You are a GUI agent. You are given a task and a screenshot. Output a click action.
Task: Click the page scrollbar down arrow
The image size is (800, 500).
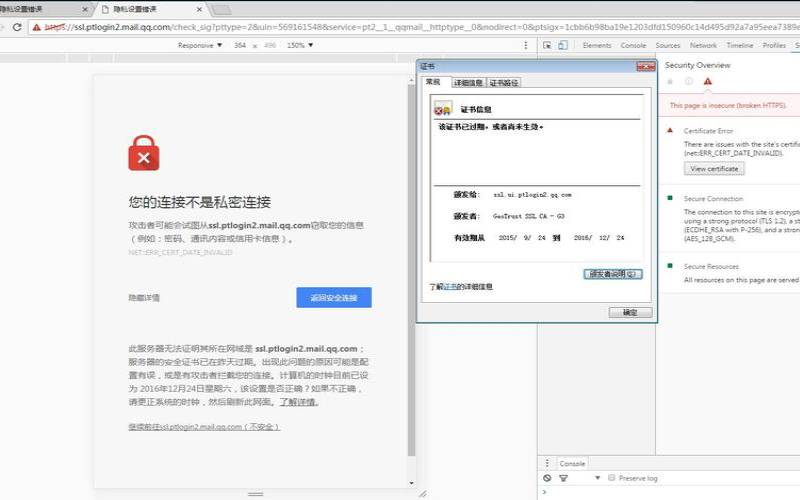(411, 483)
